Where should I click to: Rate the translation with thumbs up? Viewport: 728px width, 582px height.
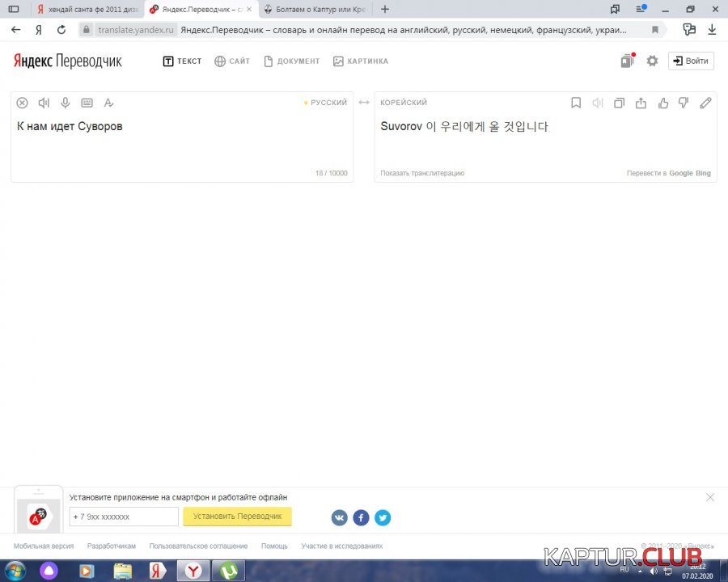pos(663,103)
